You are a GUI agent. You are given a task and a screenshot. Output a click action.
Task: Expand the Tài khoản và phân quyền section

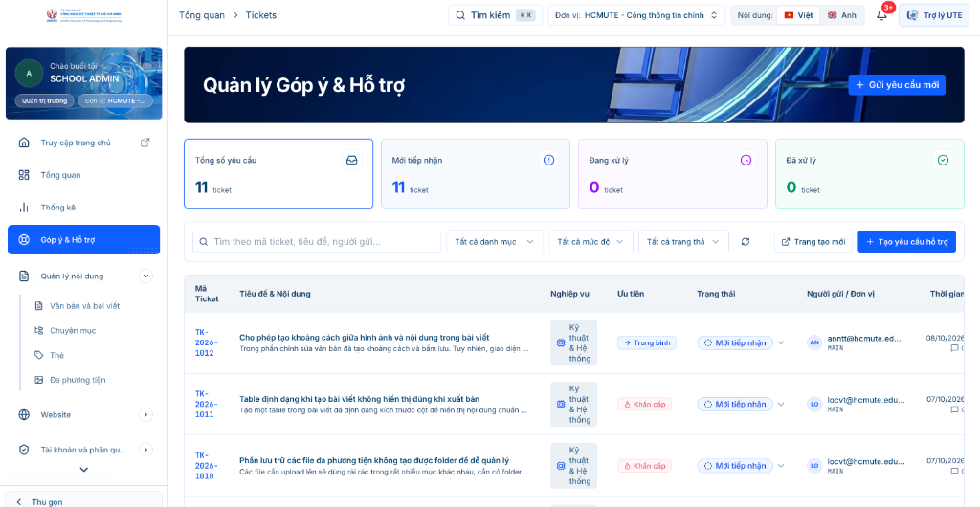[145, 449]
